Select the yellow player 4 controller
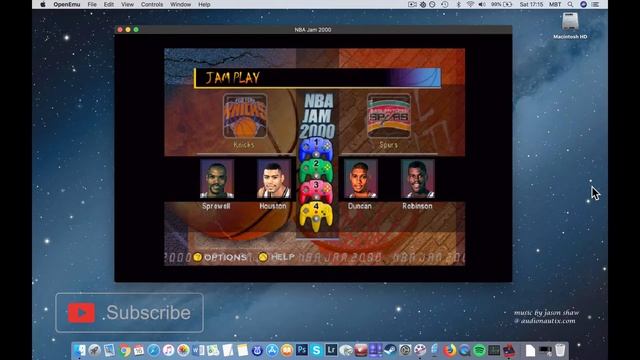The width and height of the screenshot is (640, 360). [x=316, y=216]
